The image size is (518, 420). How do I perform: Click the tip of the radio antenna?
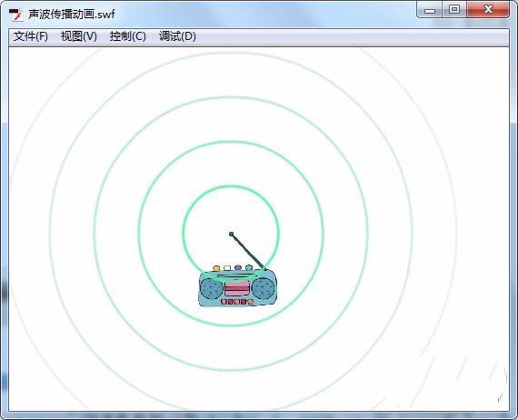[231, 234]
